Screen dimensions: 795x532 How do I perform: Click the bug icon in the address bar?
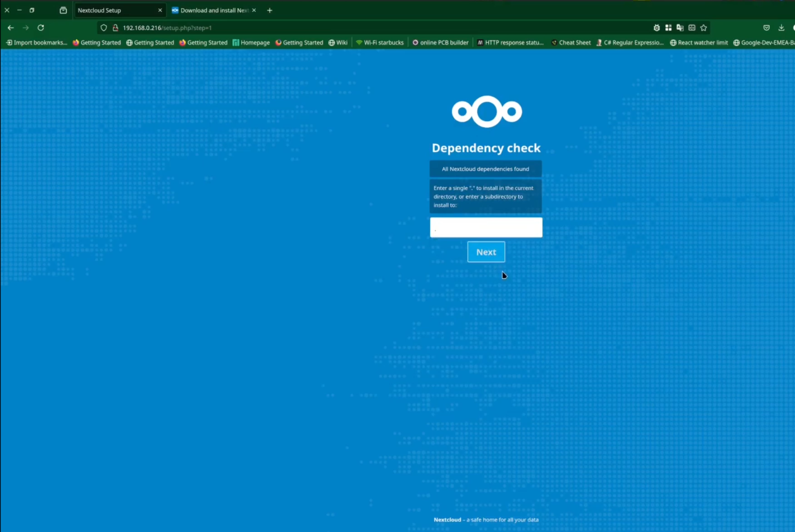pyautogui.click(x=657, y=28)
